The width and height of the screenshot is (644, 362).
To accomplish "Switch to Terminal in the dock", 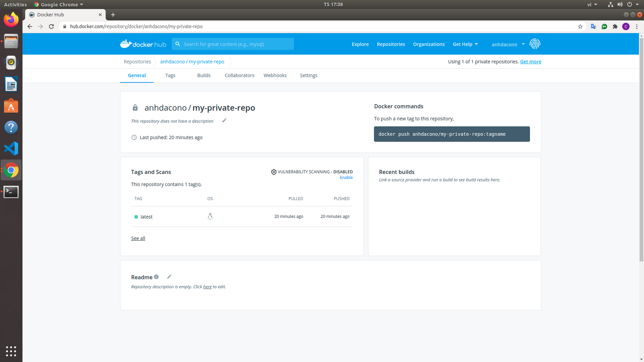I will click(x=11, y=192).
